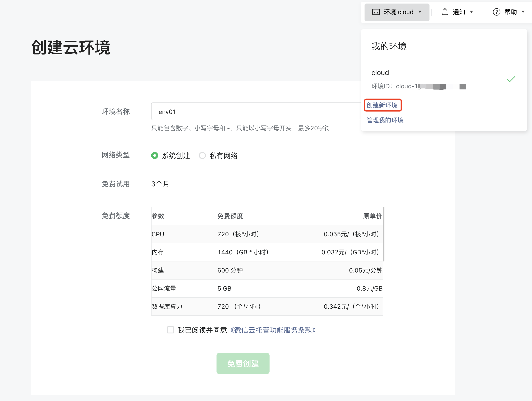Expand the 通知 dropdown arrow
The width and height of the screenshot is (532, 401).
tap(471, 12)
